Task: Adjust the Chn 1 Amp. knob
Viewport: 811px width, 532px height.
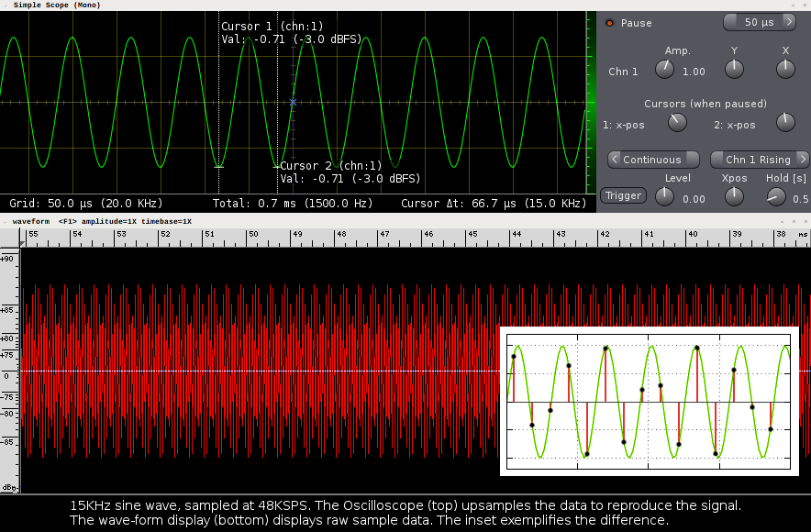Action: [664, 69]
